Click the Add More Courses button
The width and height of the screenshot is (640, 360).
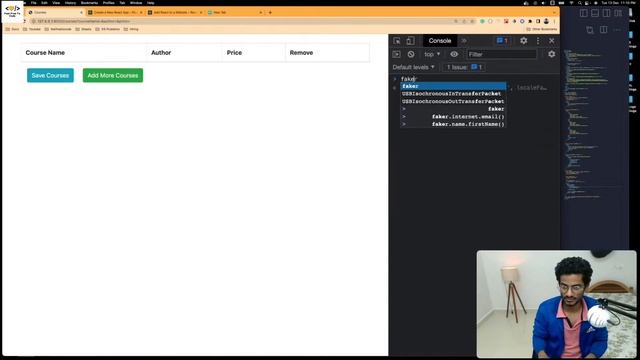tap(113, 76)
